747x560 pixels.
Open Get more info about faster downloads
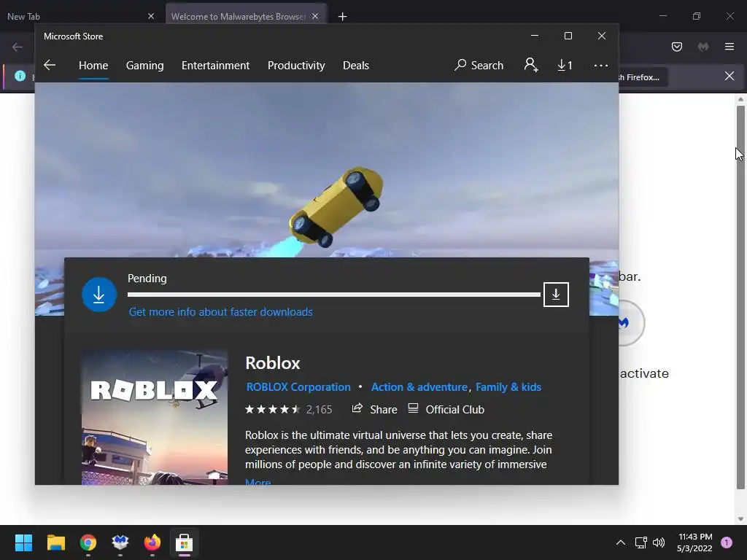220,312
